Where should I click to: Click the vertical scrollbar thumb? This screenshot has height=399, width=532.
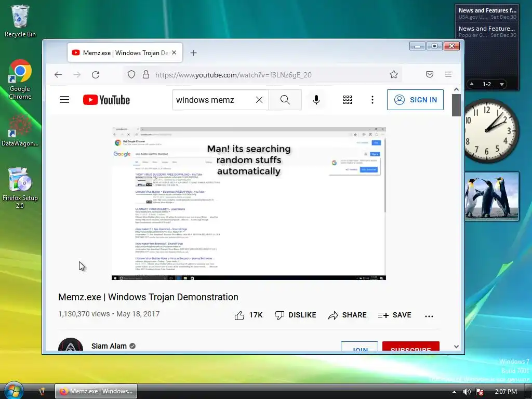tap(456, 105)
